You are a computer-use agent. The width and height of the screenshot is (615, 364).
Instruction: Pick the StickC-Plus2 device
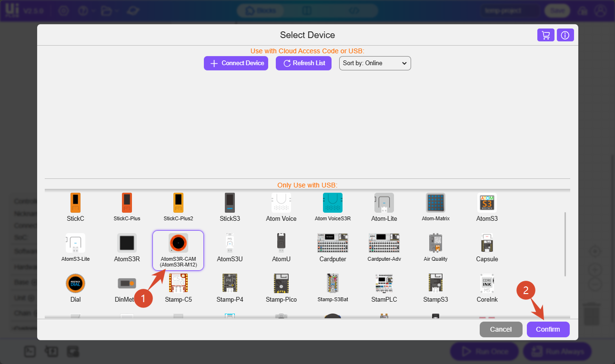click(x=178, y=203)
